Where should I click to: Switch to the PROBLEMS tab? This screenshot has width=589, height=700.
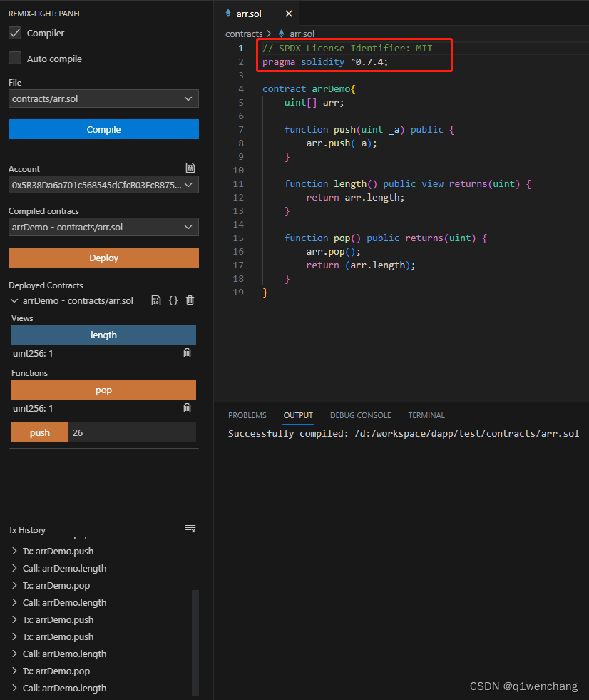[247, 415]
